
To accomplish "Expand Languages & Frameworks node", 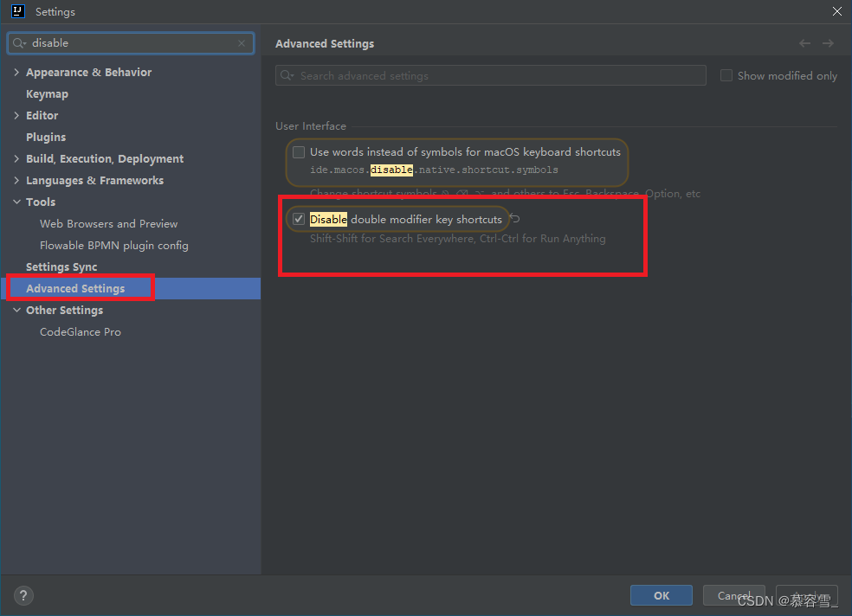I will click(x=16, y=180).
